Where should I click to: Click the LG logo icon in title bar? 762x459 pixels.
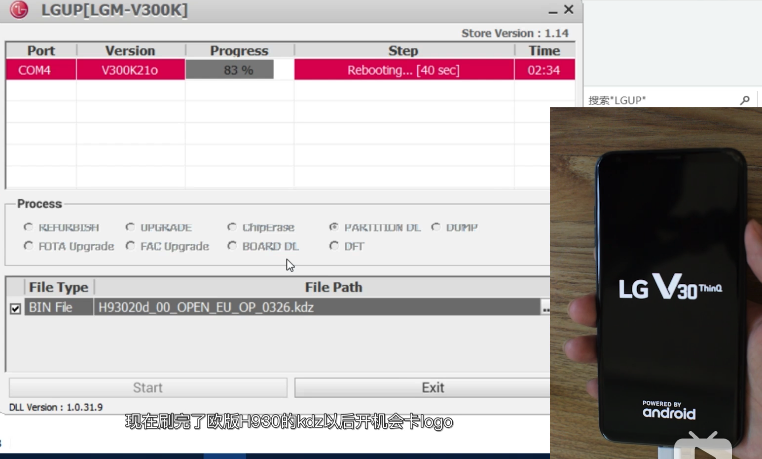tap(19, 10)
